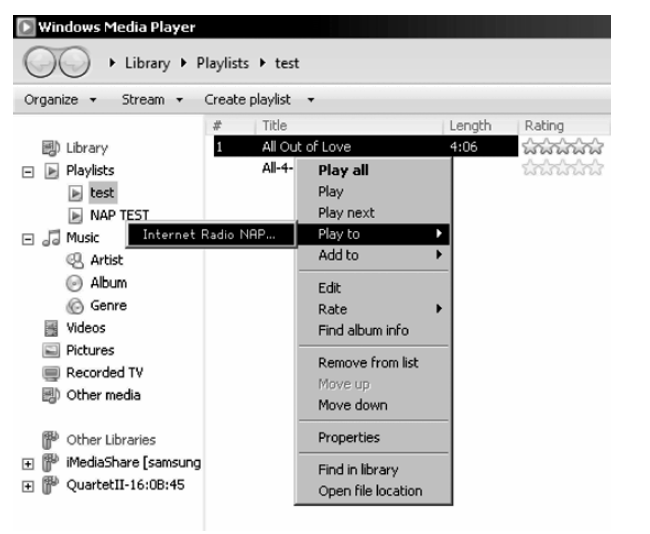Click the Music note icon
Image resolution: width=650 pixels, height=534 pixels.
[x=51, y=238]
